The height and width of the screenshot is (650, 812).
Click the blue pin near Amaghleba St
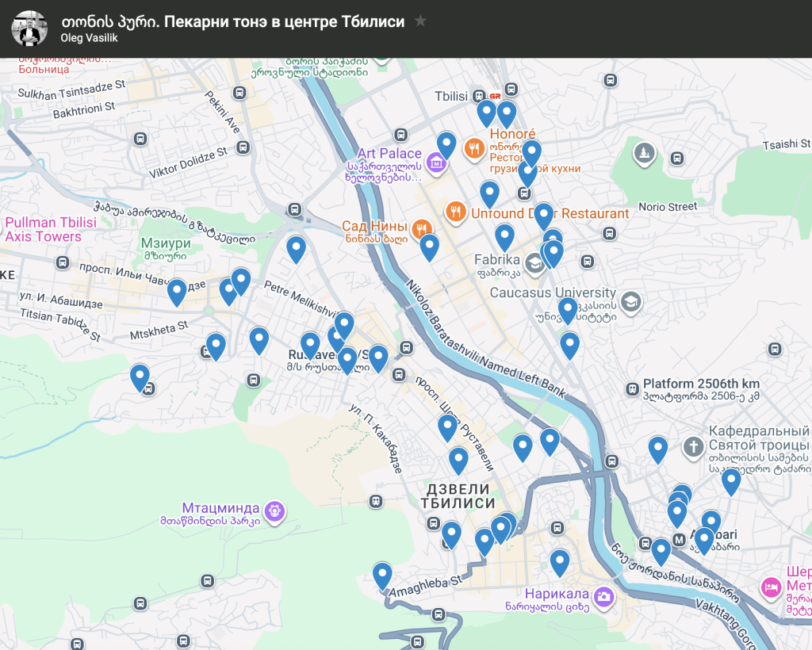pyautogui.click(x=382, y=576)
